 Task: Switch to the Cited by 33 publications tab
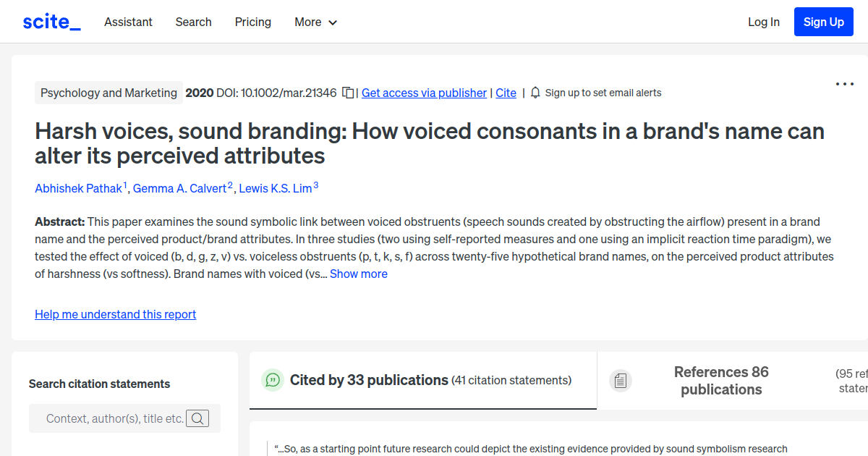click(368, 380)
